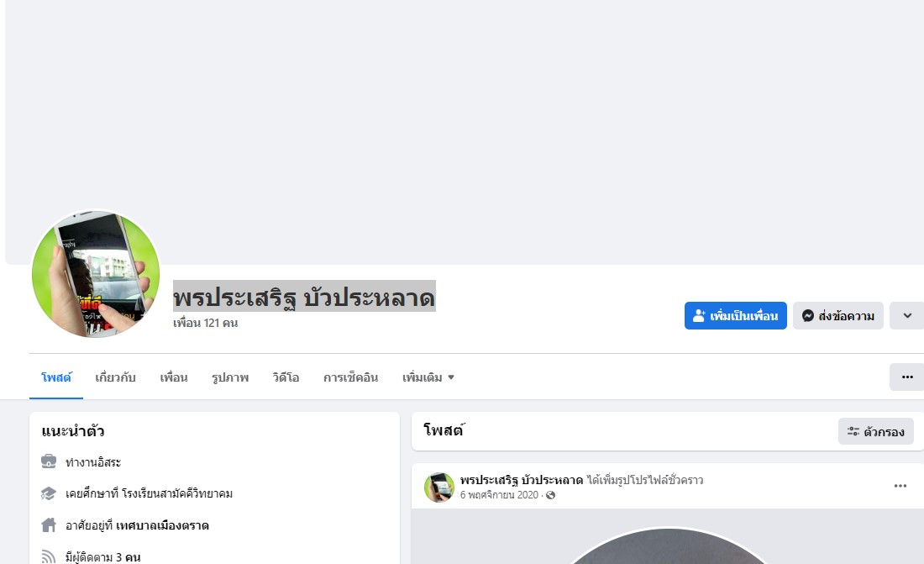Click the profile name heading พรประเสริฐ บัวประหลาด

[304, 297]
